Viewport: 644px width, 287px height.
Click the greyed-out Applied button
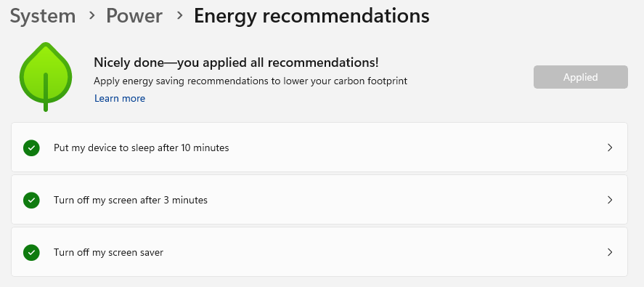click(x=580, y=77)
